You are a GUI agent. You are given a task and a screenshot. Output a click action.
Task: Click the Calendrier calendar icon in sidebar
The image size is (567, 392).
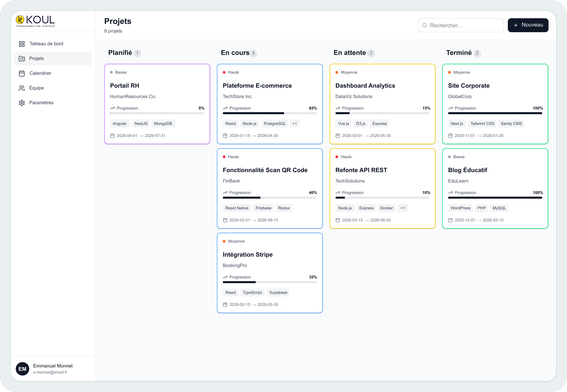coord(22,73)
